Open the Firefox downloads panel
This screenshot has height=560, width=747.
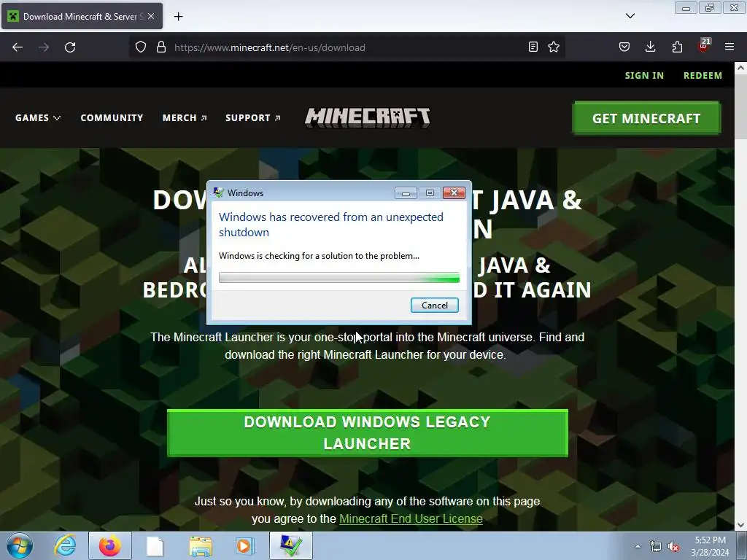(650, 47)
